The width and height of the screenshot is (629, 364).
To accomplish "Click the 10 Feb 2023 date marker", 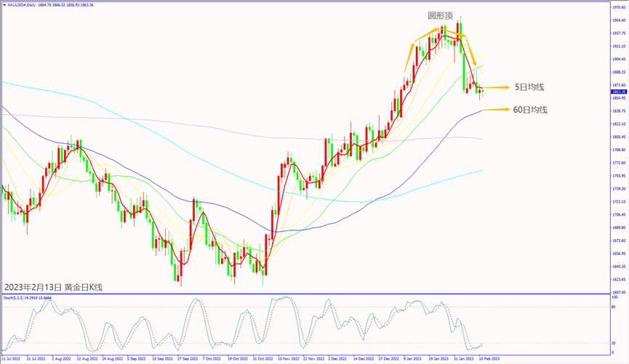I will tap(489, 359).
